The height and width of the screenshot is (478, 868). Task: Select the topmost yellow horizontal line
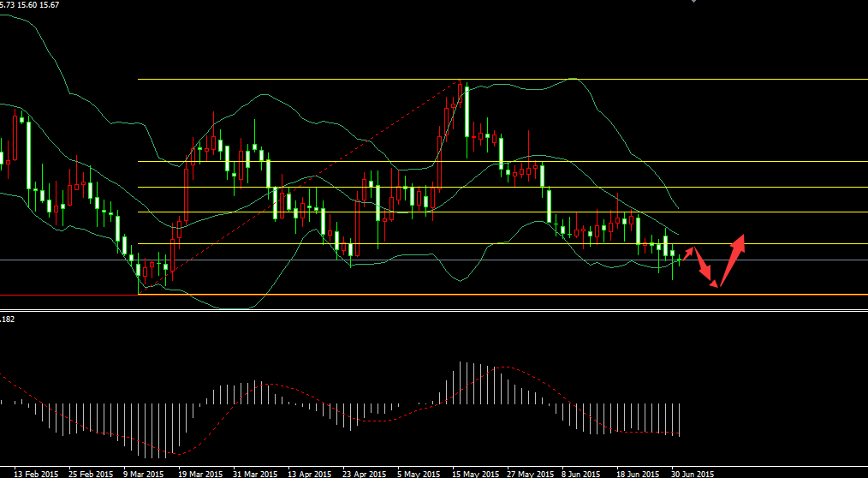(342, 80)
